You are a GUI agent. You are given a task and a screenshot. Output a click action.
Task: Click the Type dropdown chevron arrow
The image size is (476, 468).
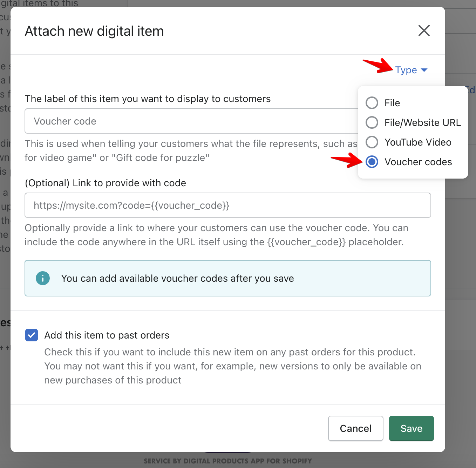tap(424, 70)
